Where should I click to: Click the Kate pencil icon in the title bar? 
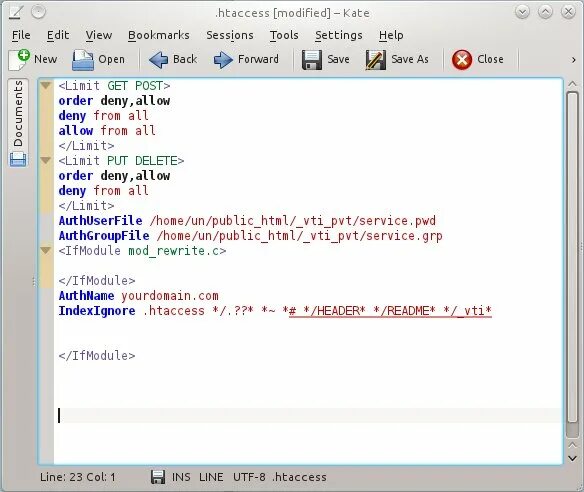[x=16, y=12]
